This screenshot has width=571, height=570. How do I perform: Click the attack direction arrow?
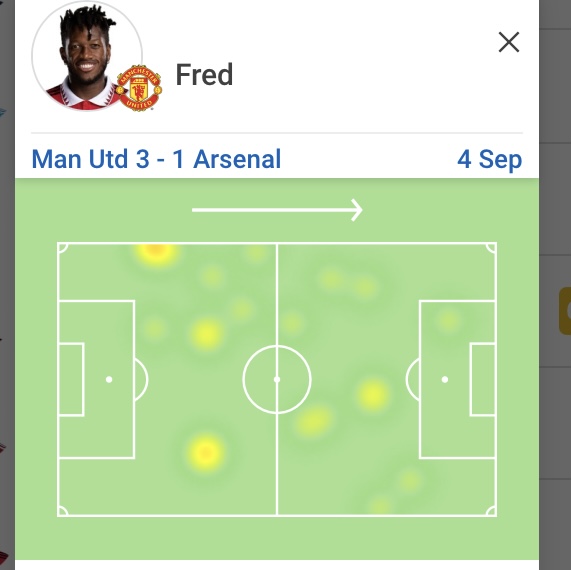pos(277,210)
